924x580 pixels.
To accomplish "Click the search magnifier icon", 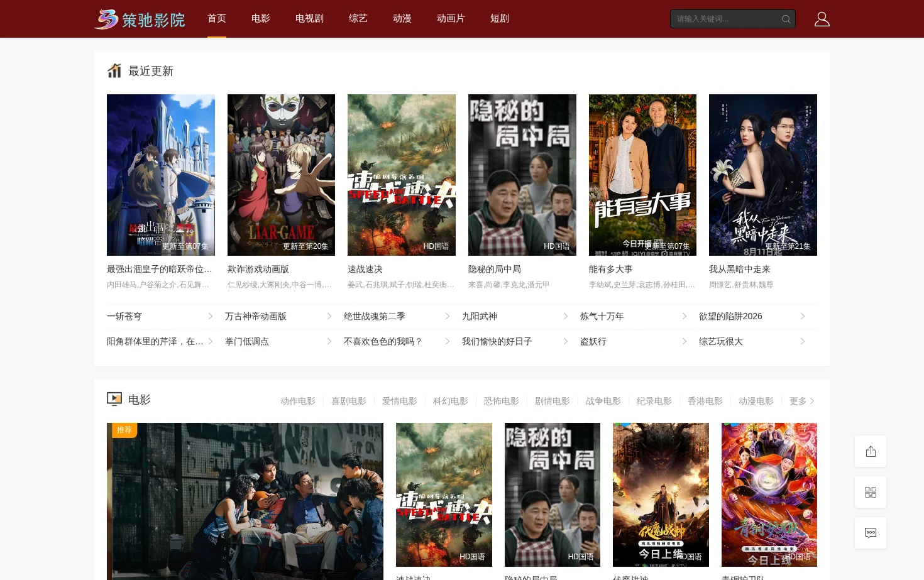I will coord(786,19).
